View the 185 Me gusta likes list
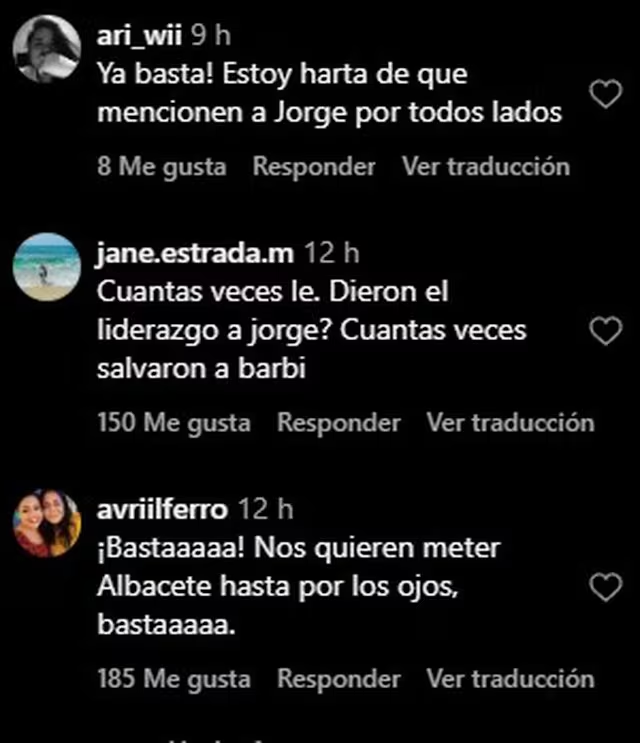640x743 pixels. [174, 680]
